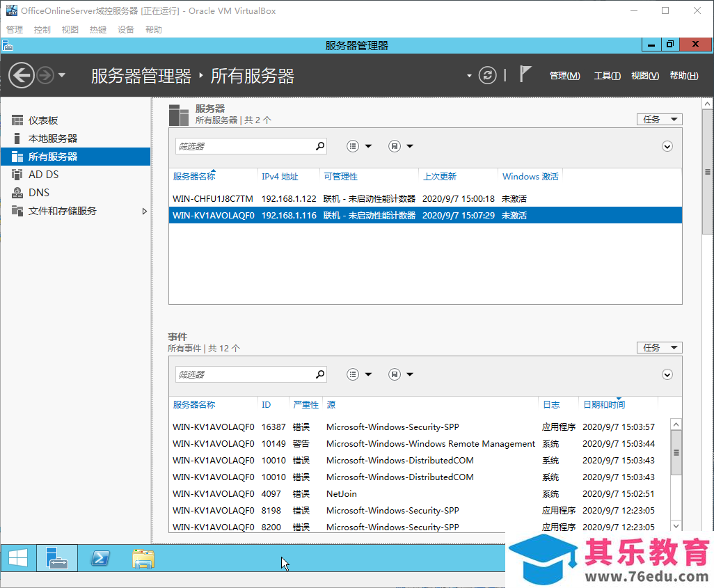Sort events by 日志 column
The height and width of the screenshot is (588, 714).
pos(551,405)
